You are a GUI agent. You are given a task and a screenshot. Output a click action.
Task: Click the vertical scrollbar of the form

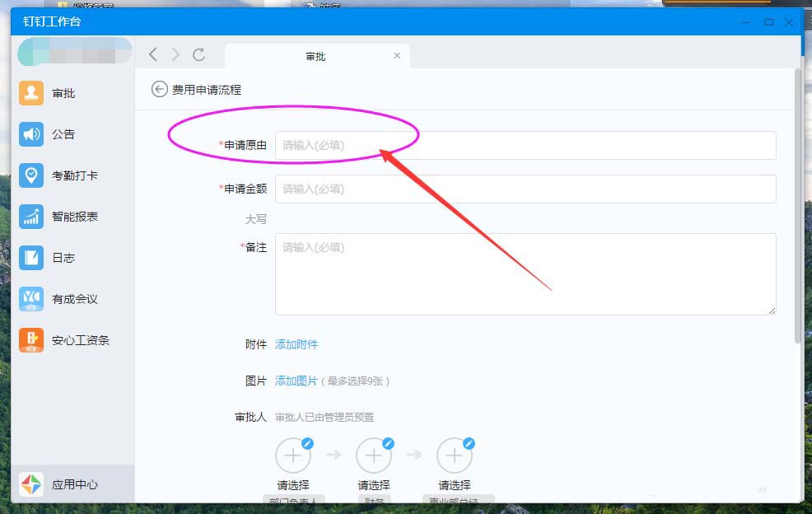(x=797, y=206)
